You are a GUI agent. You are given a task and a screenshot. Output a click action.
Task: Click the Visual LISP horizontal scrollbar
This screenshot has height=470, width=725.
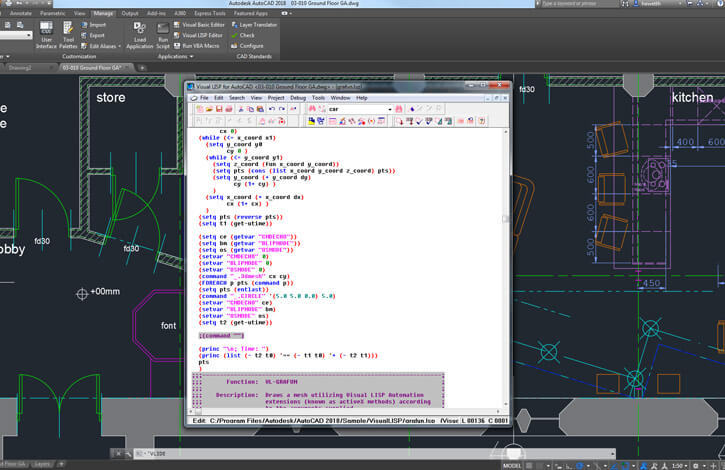tap(347, 411)
